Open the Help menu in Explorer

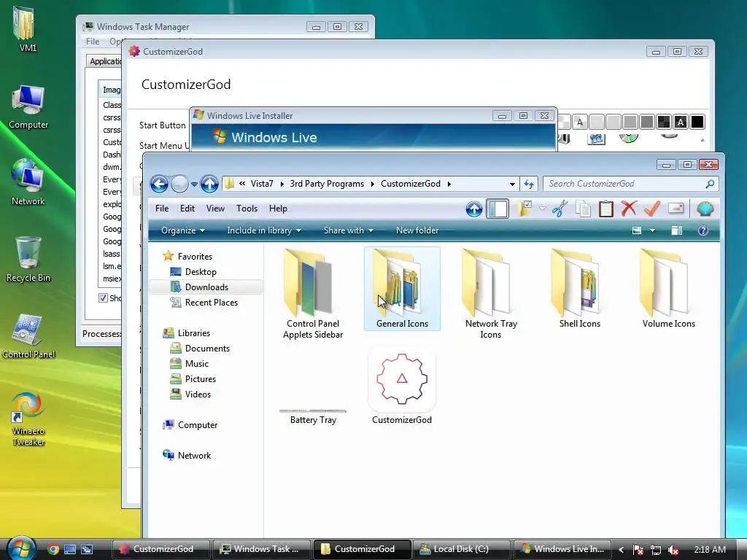[x=278, y=209]
